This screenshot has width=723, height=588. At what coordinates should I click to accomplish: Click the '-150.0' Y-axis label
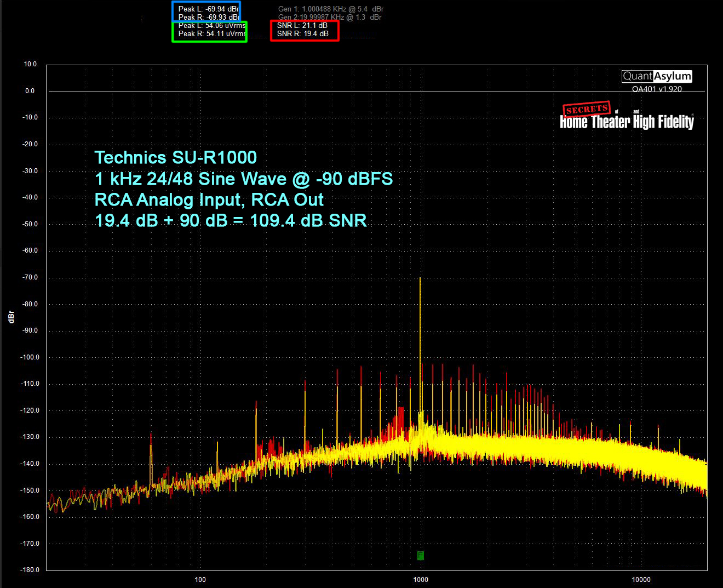click(30, 490)
